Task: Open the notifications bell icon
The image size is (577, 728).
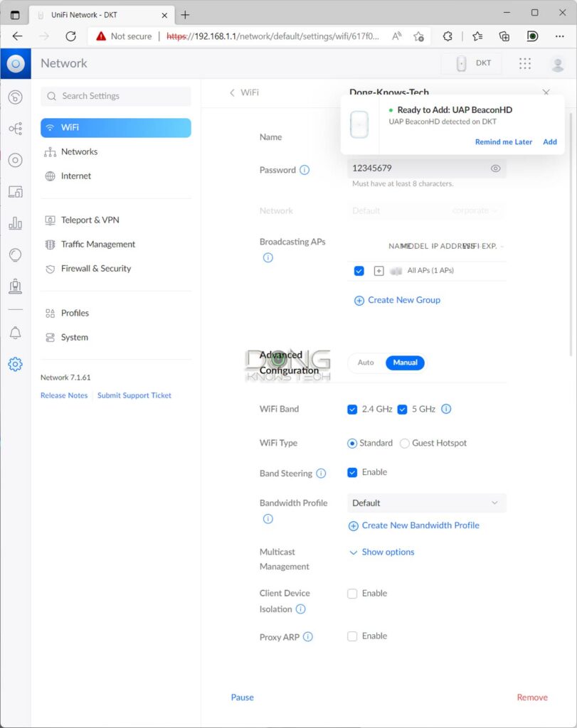Action: click(x=16, y=333)
